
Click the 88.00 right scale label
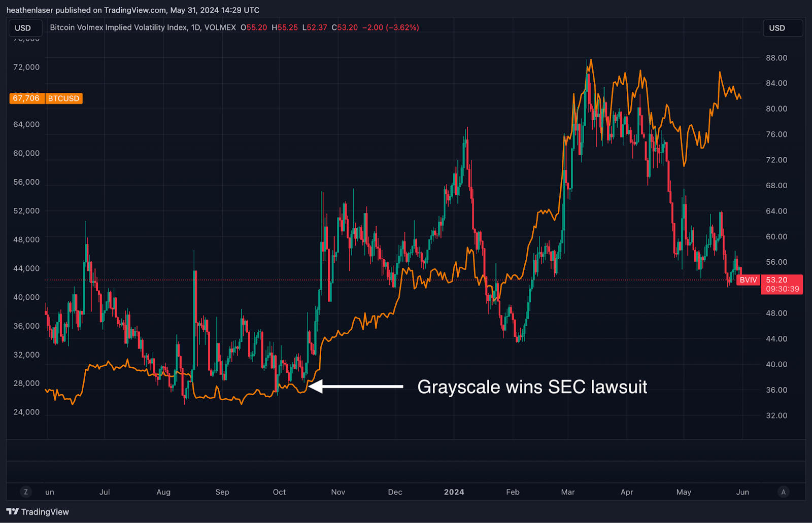[776, 58]
